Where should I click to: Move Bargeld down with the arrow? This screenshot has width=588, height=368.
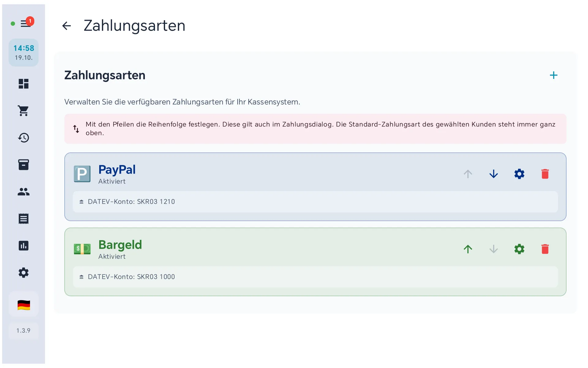point(494,249)
